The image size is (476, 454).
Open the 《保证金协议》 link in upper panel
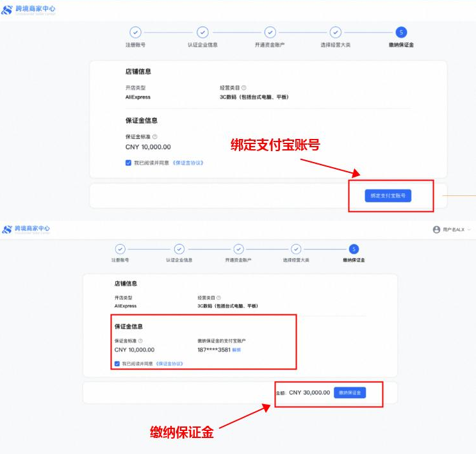pos(188,163)
